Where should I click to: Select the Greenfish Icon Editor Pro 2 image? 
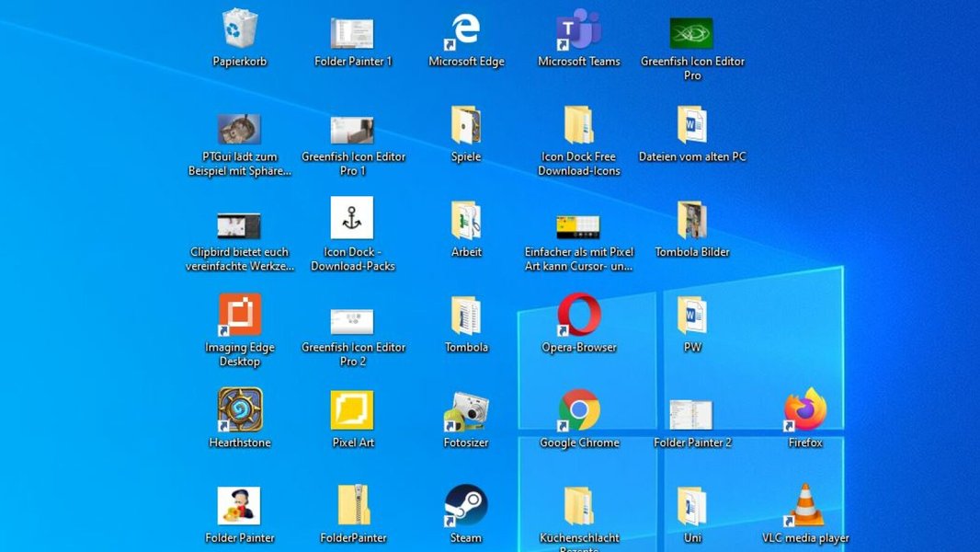point(352,321)
